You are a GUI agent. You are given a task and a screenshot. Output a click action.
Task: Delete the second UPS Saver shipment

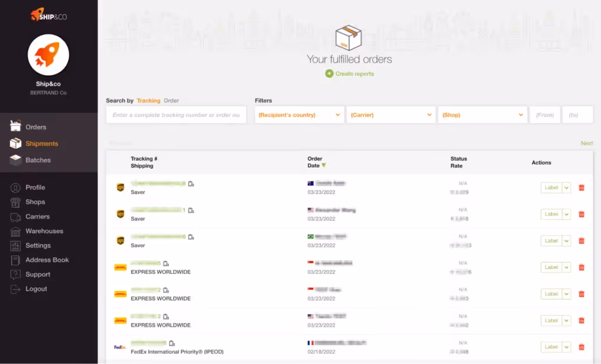(582, 214)
